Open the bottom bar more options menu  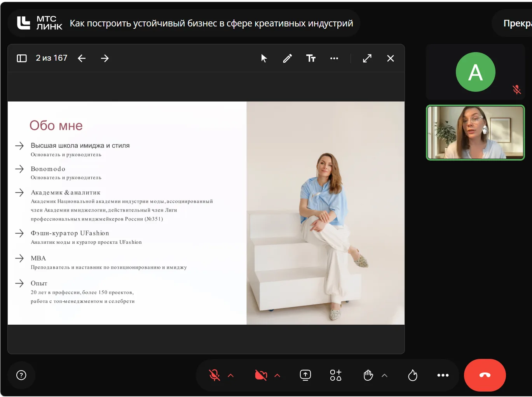click(443, 375)
